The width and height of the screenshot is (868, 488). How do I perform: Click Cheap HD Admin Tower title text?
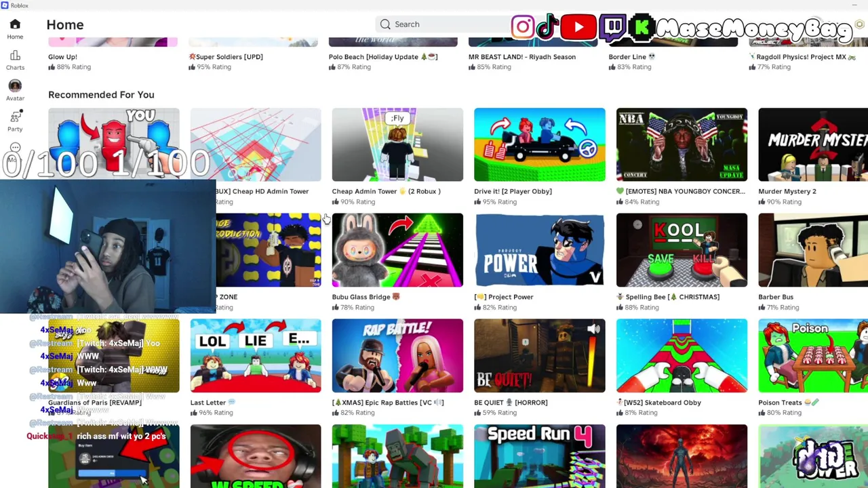coord(262,191)
